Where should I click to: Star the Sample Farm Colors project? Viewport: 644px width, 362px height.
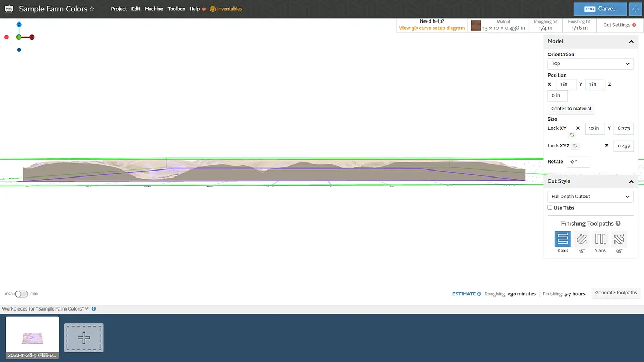tap(92, 9)
